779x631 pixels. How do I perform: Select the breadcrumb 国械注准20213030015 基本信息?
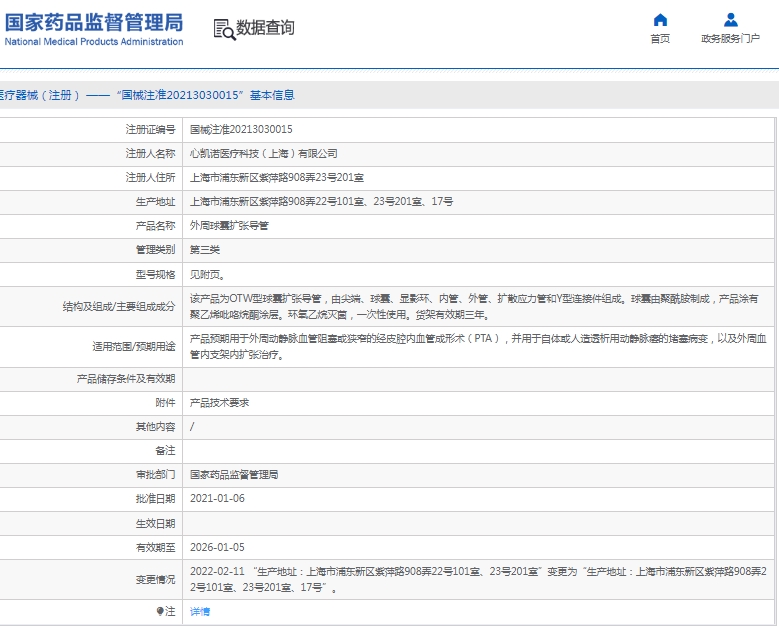pyautogui.click(x=206, y=95)
